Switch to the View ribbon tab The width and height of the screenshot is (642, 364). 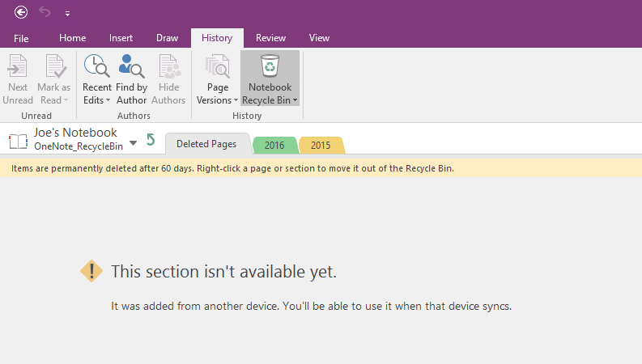coord(319,38)
